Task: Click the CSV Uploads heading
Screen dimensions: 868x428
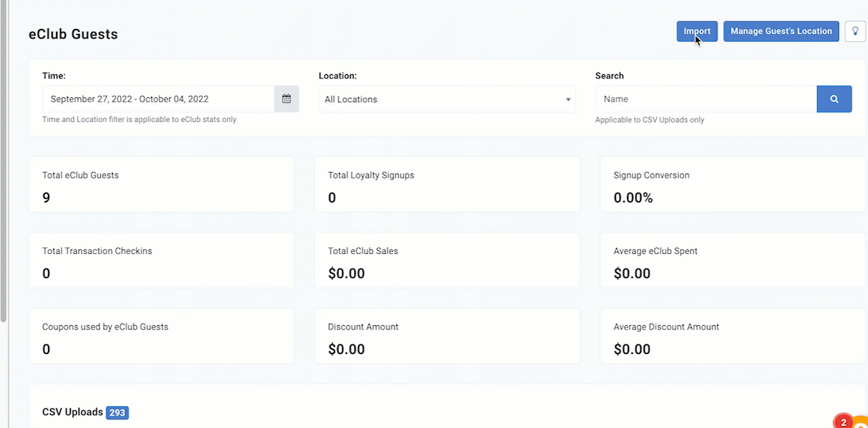Action: 73,412
